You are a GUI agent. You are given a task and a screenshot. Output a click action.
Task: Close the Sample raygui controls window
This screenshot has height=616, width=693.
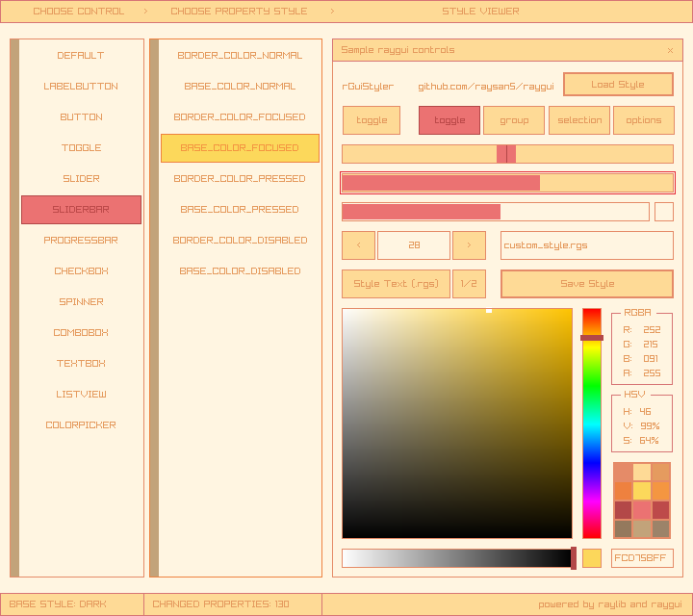click(x=670, y=50)
